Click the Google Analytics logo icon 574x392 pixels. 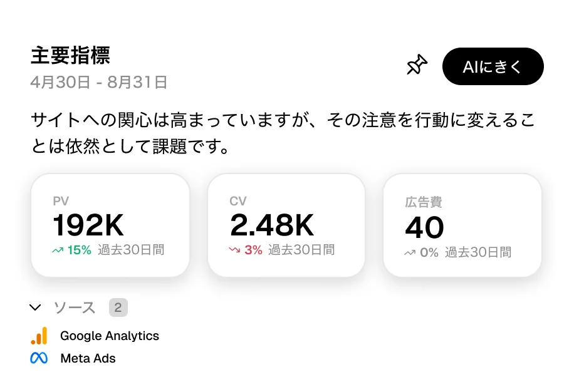pyautogui.click(x=39, y=336)
